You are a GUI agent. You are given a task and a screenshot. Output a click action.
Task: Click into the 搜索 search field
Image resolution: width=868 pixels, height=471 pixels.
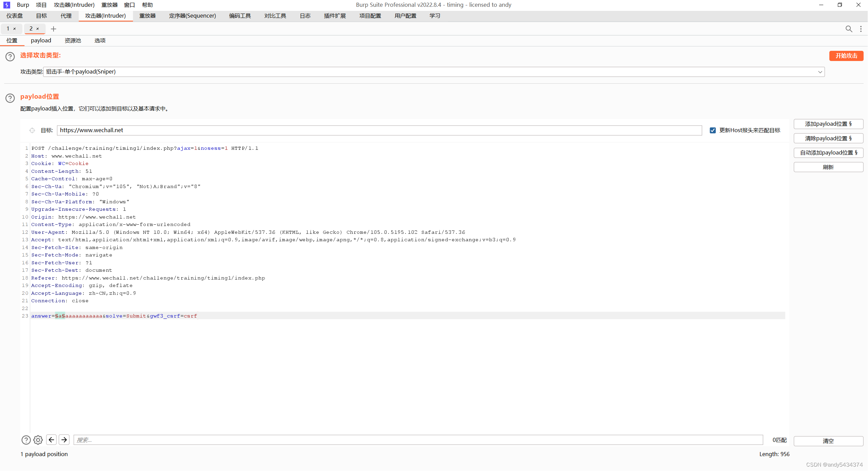[x=418, y=440]
